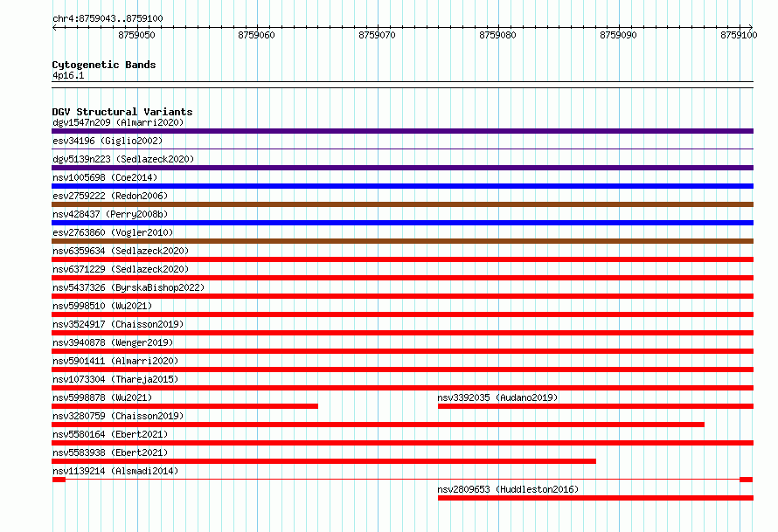Screen dimensions: 778x532
Task: Click the brown bar under esv2763860
Action: [402, 241]
